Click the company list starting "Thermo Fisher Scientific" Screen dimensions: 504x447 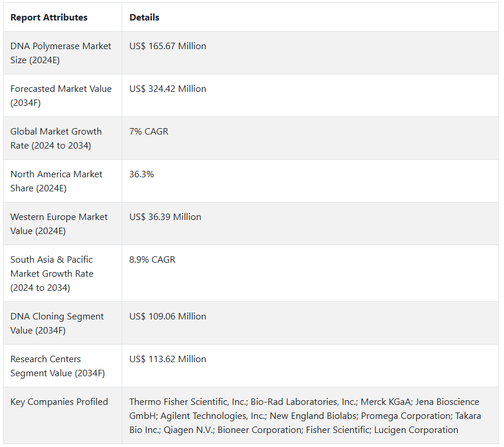[304, 416]
